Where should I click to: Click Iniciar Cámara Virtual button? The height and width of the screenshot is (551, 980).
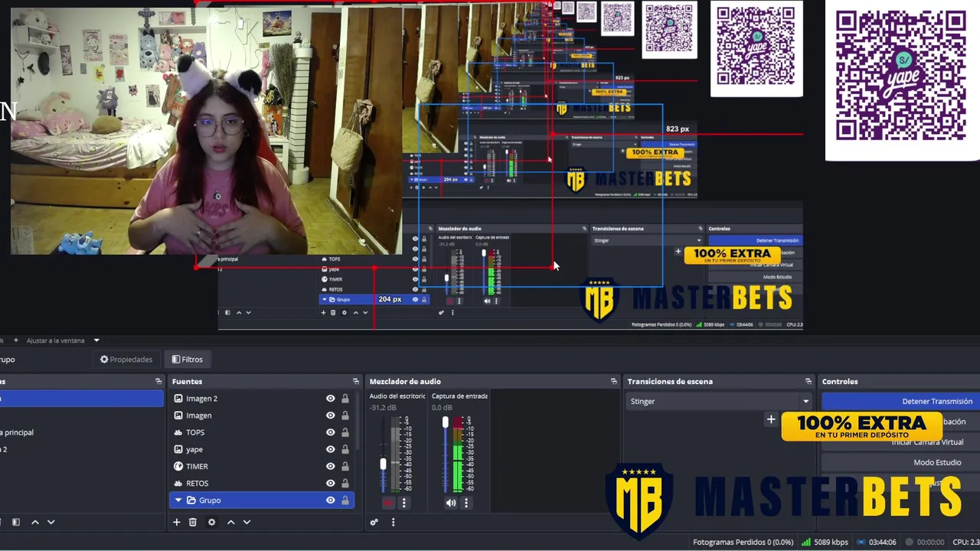pos(900,442)
